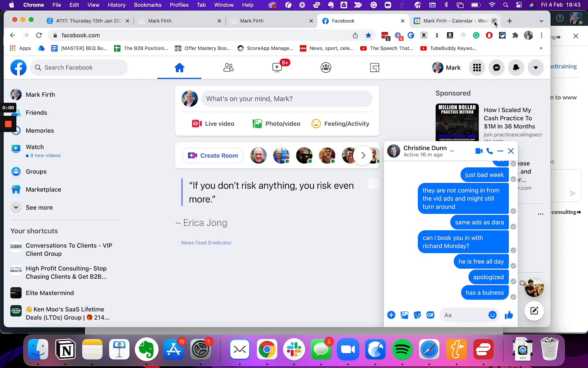The width and height of the screenshot is (588, 368).
Task: Open the Friends navigation icon
Action: click(228, 67)
